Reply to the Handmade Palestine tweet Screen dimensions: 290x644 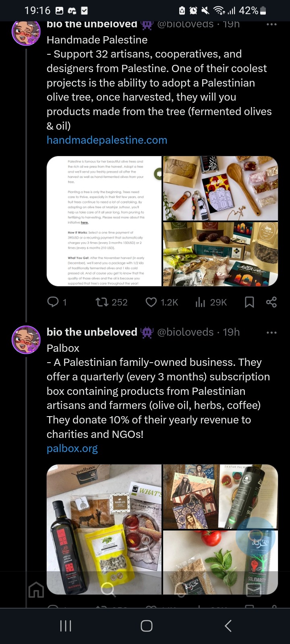[53, 302]
